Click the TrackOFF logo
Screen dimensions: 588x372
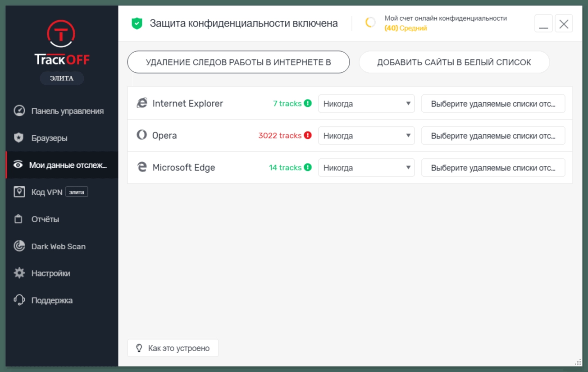pos(62,43)
